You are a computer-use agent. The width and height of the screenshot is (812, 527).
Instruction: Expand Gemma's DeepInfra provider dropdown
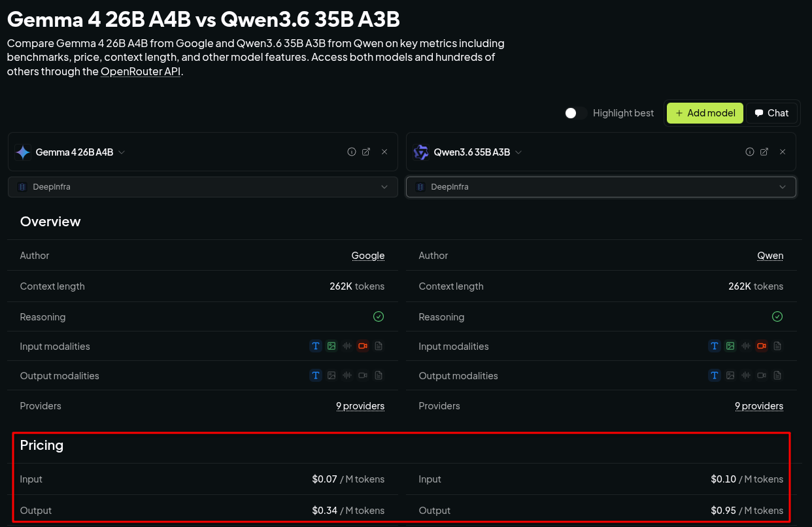point(203,187)
